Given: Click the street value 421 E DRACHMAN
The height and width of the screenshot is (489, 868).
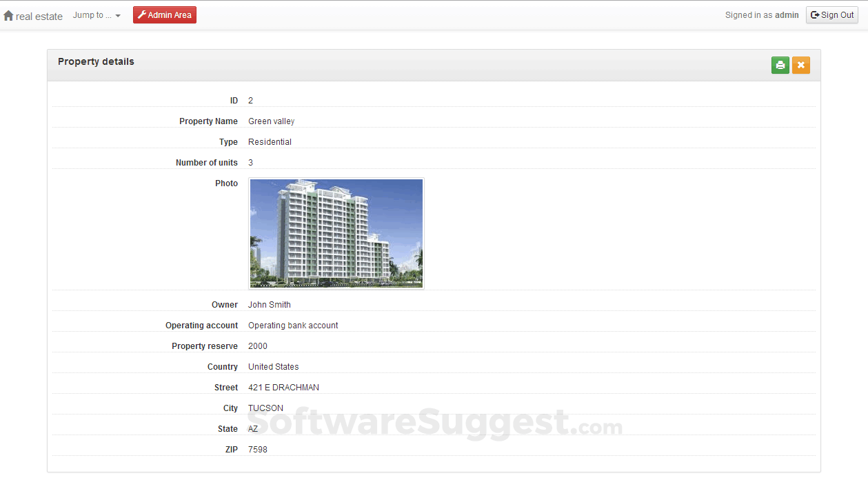Looking at the screenshot, I should point(283,388).
